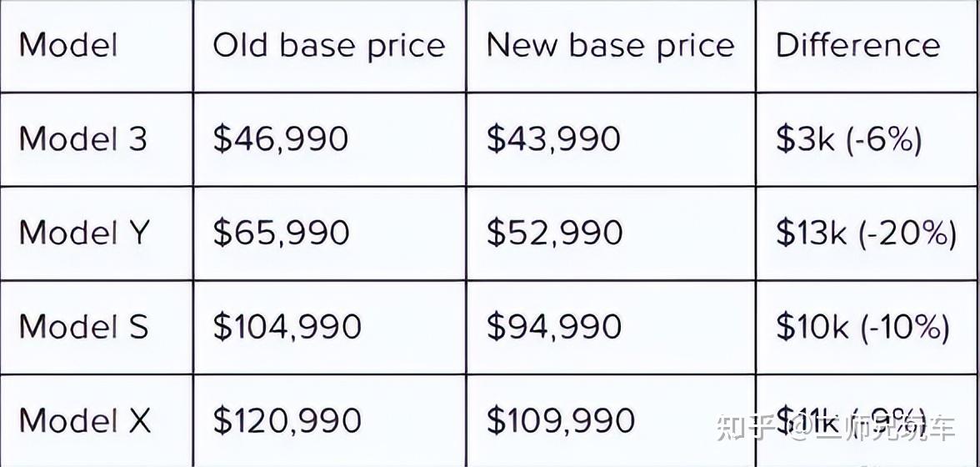
Task: Click the $104,990 old price cell
Action: coord(287,326)
